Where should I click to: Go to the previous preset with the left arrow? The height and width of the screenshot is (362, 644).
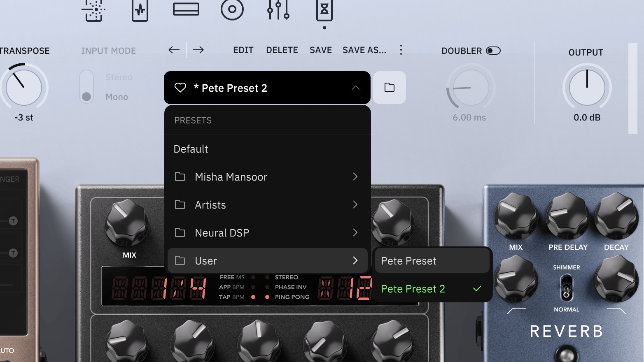[x=174, y=50]
